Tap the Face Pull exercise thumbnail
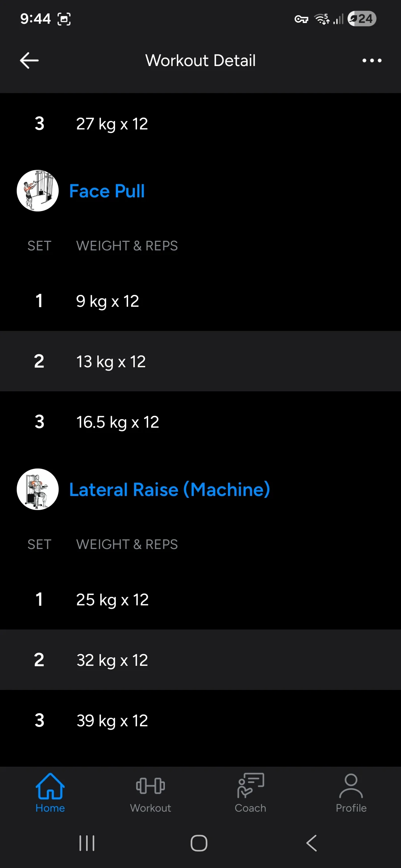The image size is (401, 868). 38,191
